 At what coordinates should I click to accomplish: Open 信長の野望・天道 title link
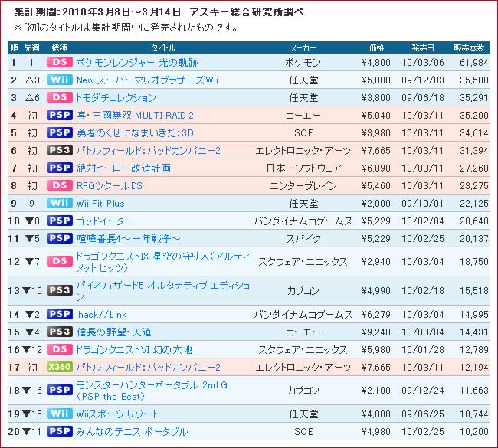(113, 332)
